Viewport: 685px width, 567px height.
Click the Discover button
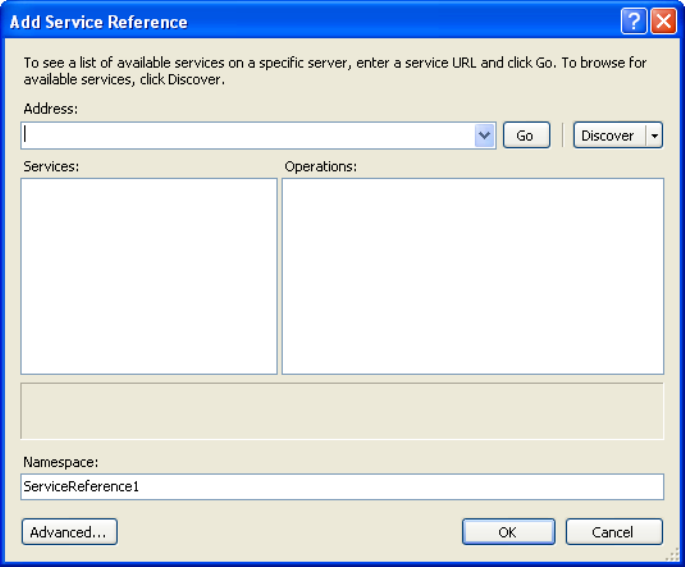[609, 135]
